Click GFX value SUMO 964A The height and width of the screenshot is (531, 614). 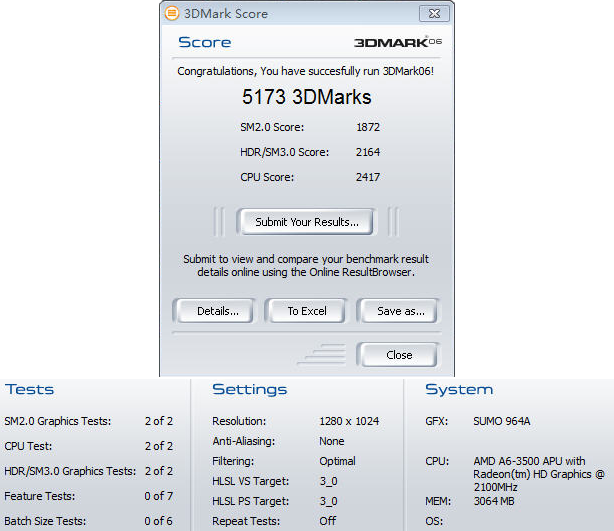(502, 421)
